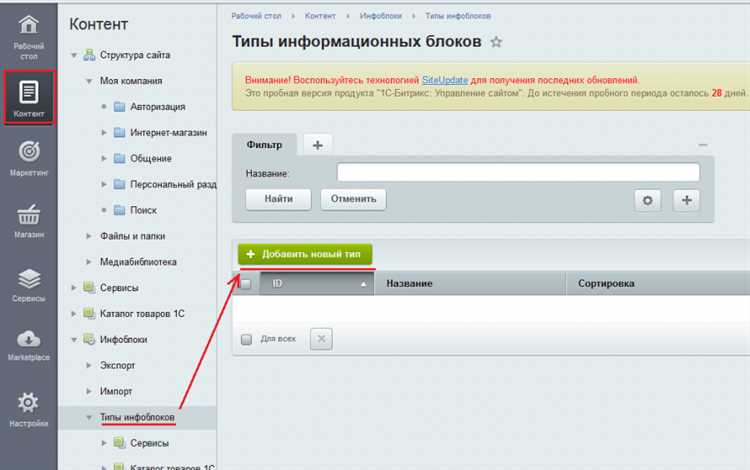Select Типы инфоблоков in the tree
This screenshot has height=470, width=750.
click(x=137, y=417)
